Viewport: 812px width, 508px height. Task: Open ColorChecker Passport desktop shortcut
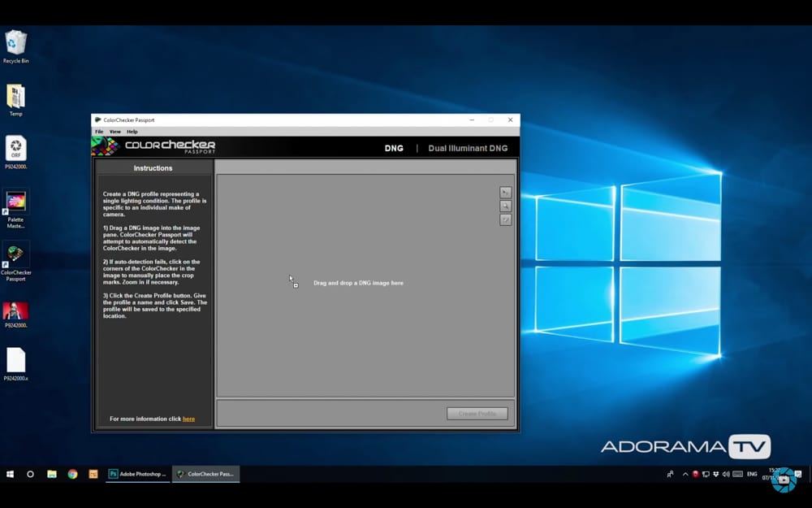click(x=16, y=254)
